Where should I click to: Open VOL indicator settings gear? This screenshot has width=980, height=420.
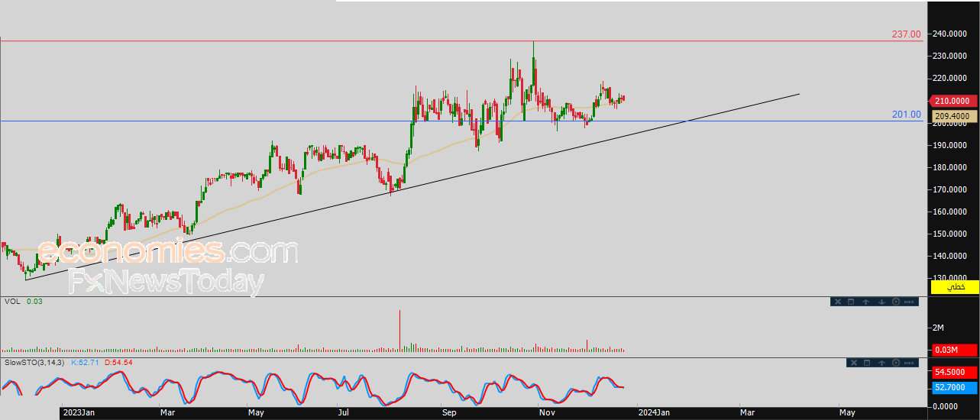(896, 302)
